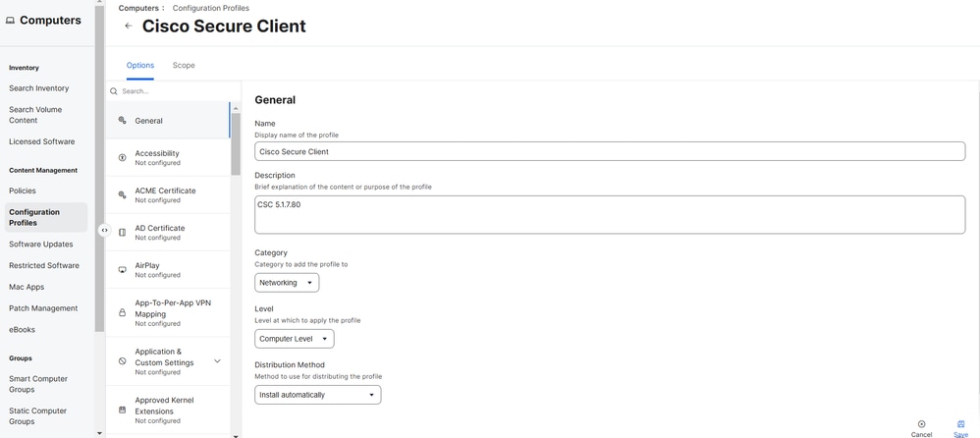
Task: Click the AirPlay payload icon
Action: (122, 270)
